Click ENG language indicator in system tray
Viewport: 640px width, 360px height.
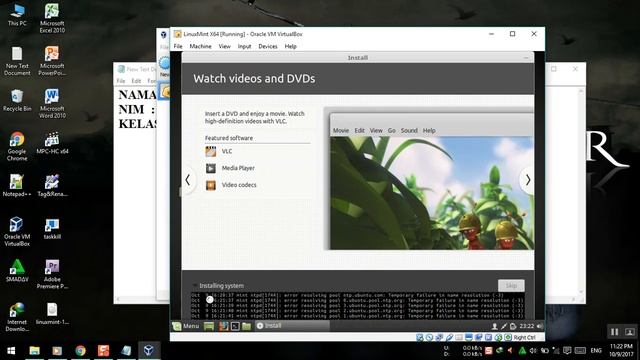(x=596, y=351)
